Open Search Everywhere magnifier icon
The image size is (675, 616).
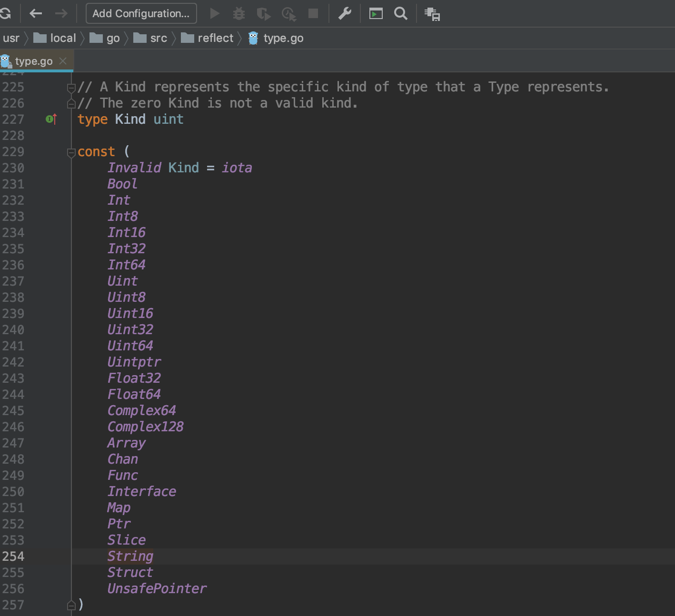[401, 13]
